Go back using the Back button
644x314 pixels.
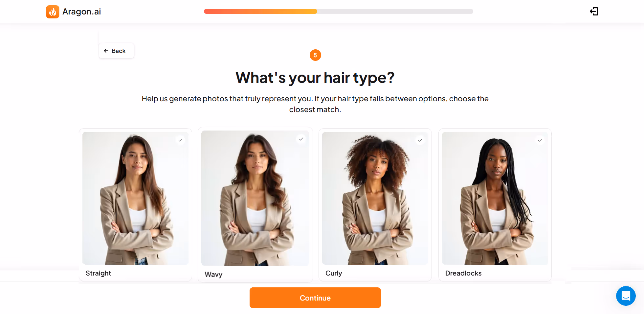tap(116, 51)
